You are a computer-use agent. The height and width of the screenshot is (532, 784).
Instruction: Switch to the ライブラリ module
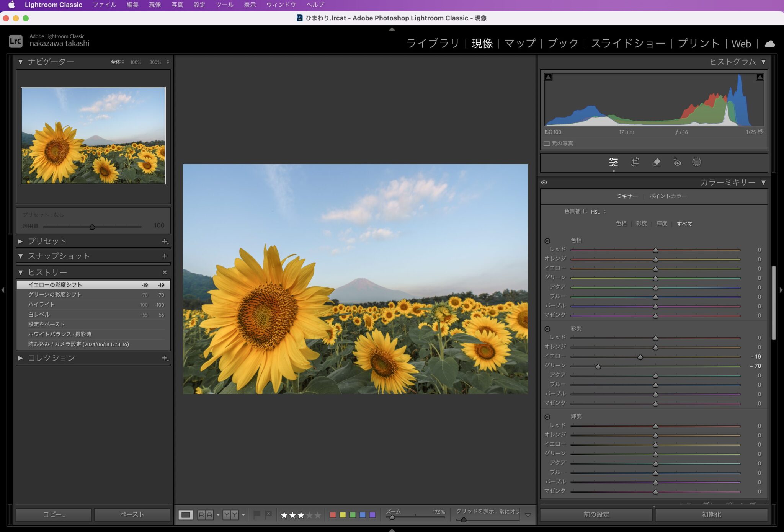pos(433,44)
